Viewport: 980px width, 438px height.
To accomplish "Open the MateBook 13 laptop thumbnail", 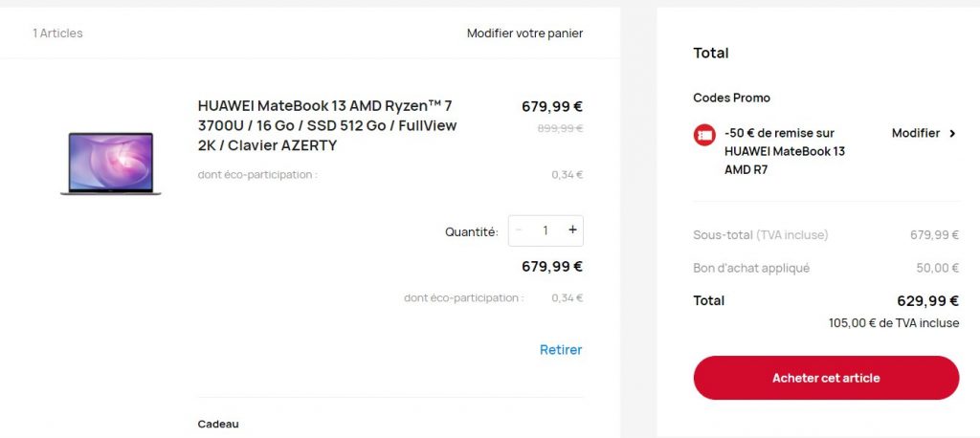I will tap(110, 164).
